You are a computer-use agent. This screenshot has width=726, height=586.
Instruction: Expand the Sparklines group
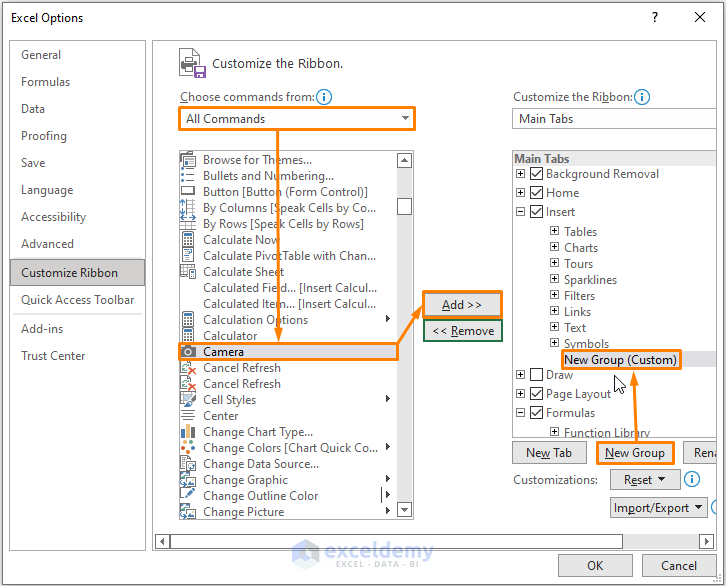pos(554,279)
